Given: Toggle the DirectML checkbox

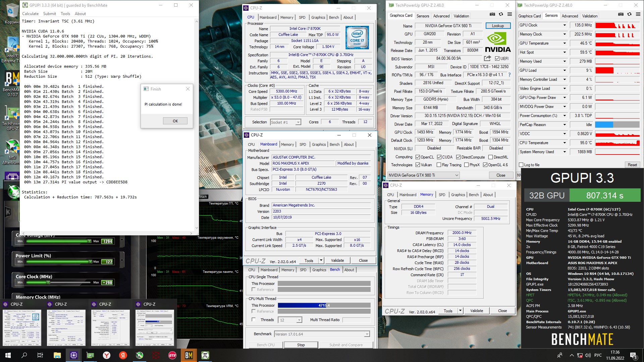Looking at the screenshot, I should pos(490,157).
